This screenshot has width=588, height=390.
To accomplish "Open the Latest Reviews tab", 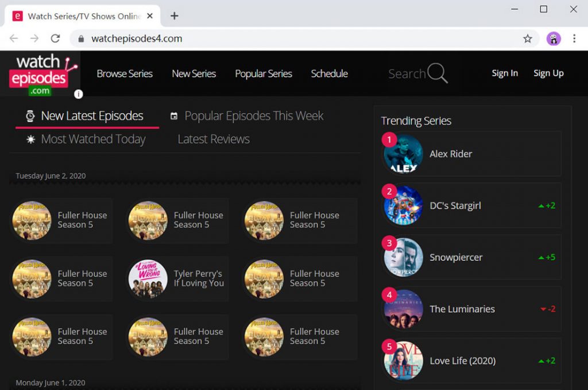I will [x=214, y=139].
